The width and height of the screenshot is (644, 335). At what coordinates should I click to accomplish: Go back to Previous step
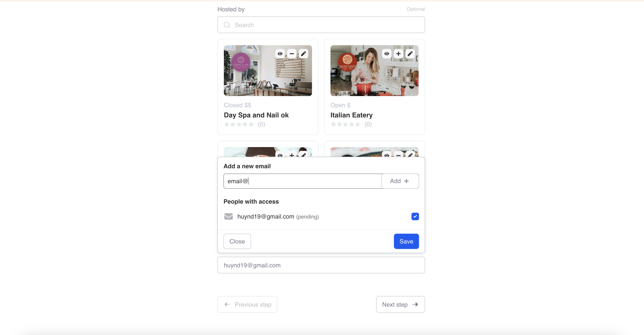pyautogui.click(x=247, y=305)
